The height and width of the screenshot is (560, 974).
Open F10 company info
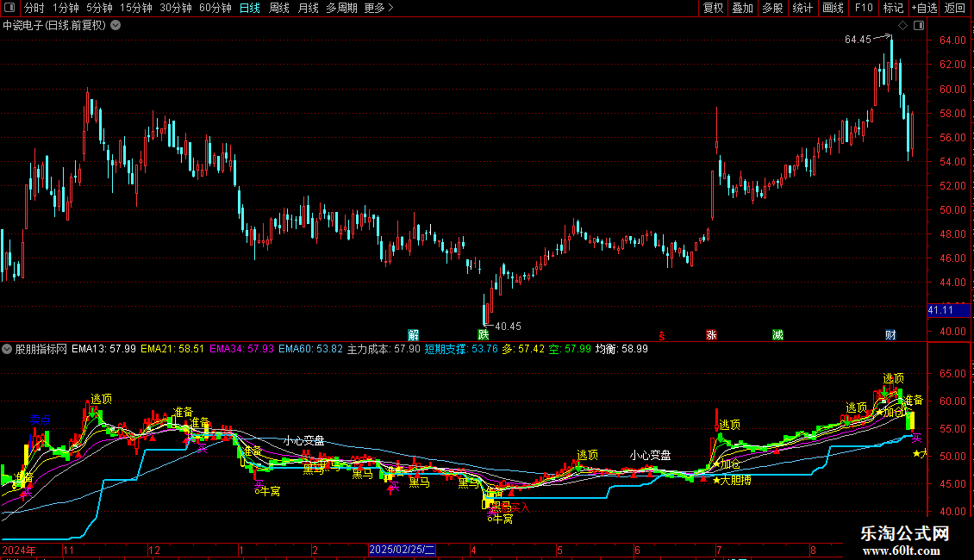tap(864, 8)
